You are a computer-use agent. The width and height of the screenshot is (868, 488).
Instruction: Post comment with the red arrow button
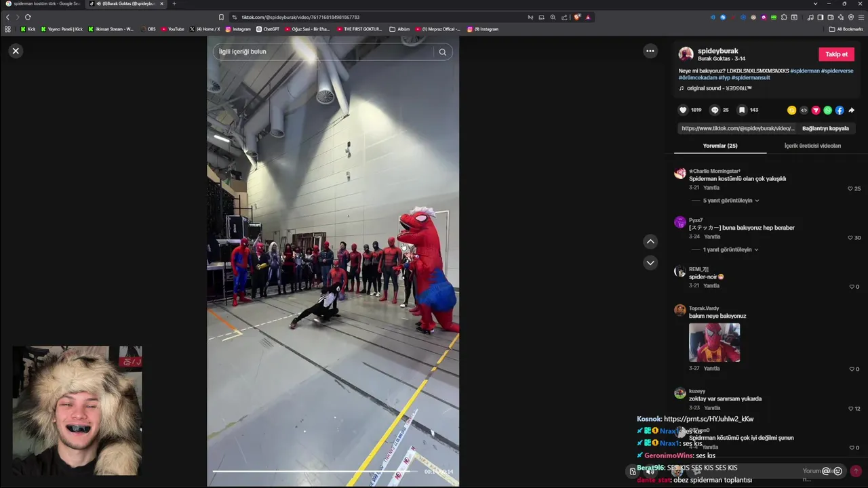tap(856, 471)
